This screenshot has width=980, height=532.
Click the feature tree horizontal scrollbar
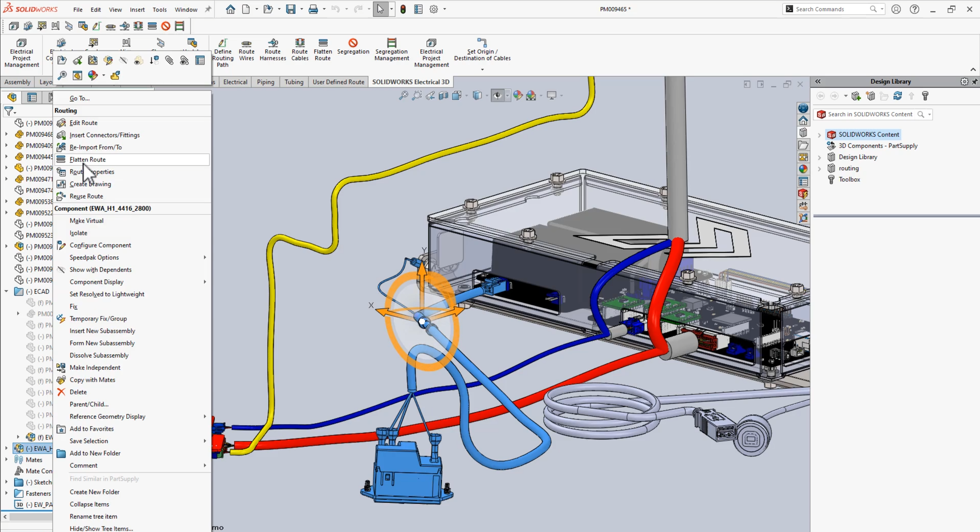pos(31,517)
